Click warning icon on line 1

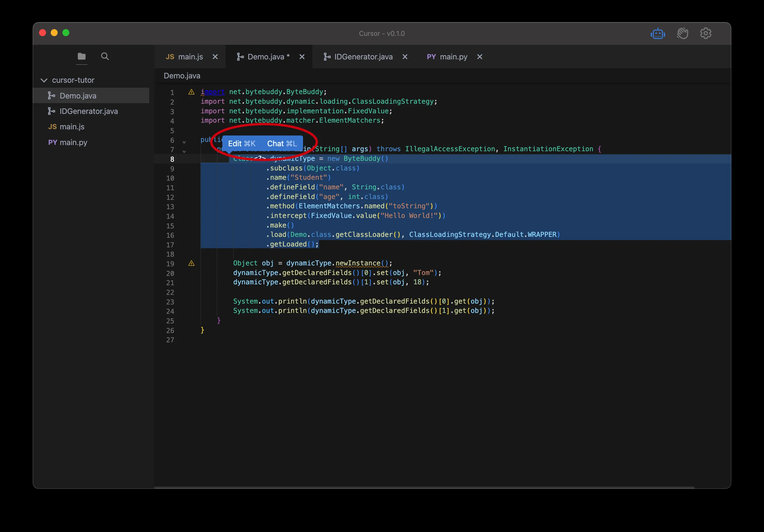[x=191, y=92]
